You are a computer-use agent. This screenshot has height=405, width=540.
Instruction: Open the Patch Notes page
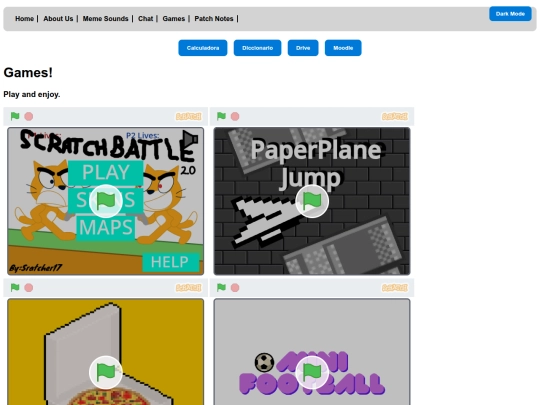pos(214,19)
